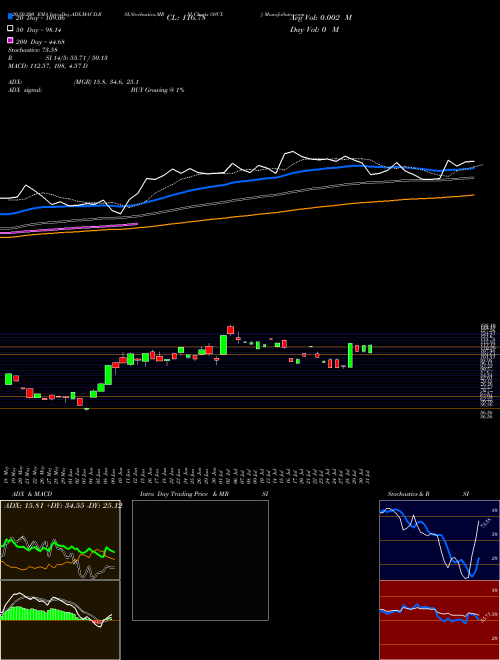Select the 200 Day average label
This screenshot has width=500, height=660.
pos(40,42)
